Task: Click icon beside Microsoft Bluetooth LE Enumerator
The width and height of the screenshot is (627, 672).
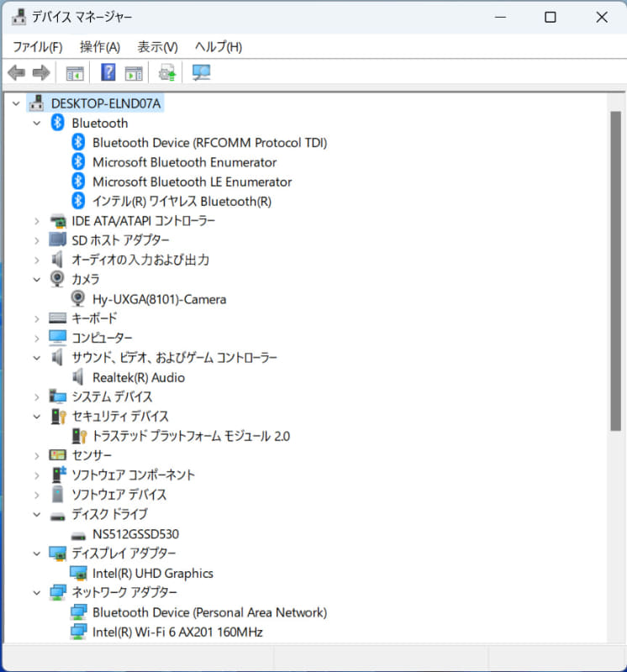Action: coord(78,181)
